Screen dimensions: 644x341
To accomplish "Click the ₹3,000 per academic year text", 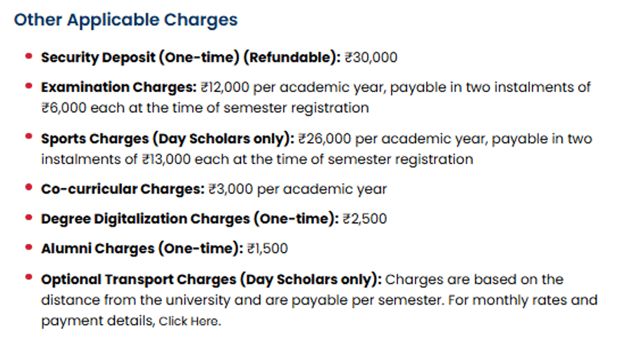I will point(297,189).
